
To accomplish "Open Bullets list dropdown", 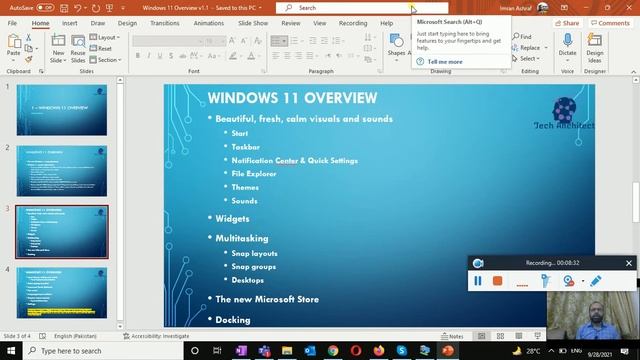I will point(284,41).
